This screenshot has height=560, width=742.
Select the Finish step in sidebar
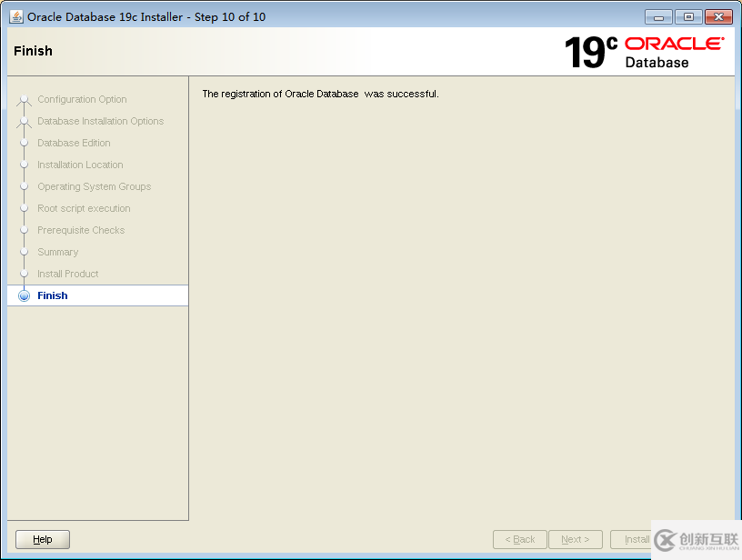click(98, 295)
